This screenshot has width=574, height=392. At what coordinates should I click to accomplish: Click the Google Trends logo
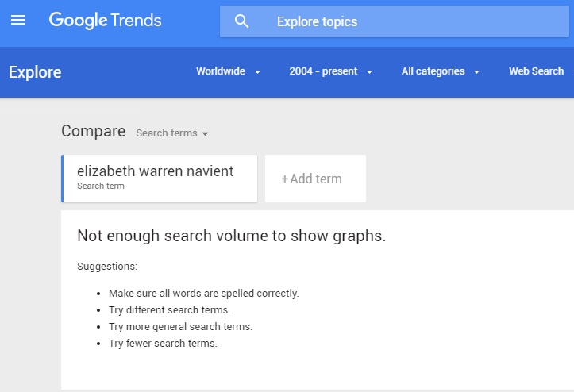pos(105,20)
